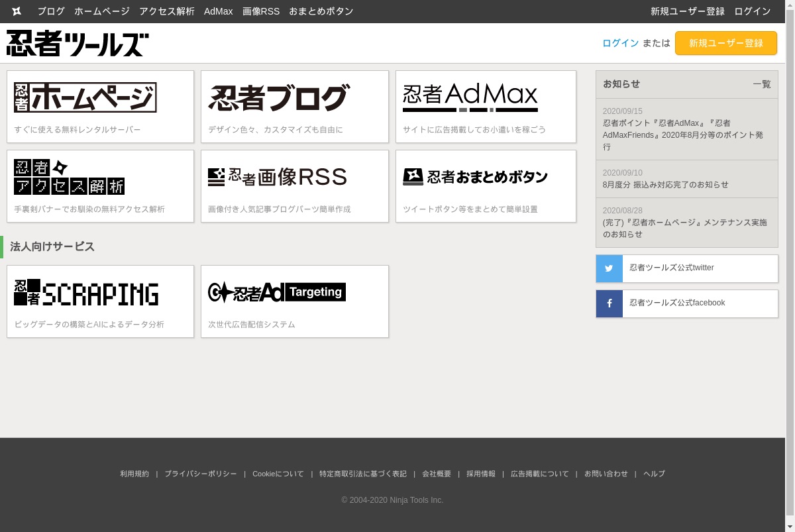Open the 忍者ブログ logo card
The height and width of the screenshot is (532, 795).
pos(295,107)
